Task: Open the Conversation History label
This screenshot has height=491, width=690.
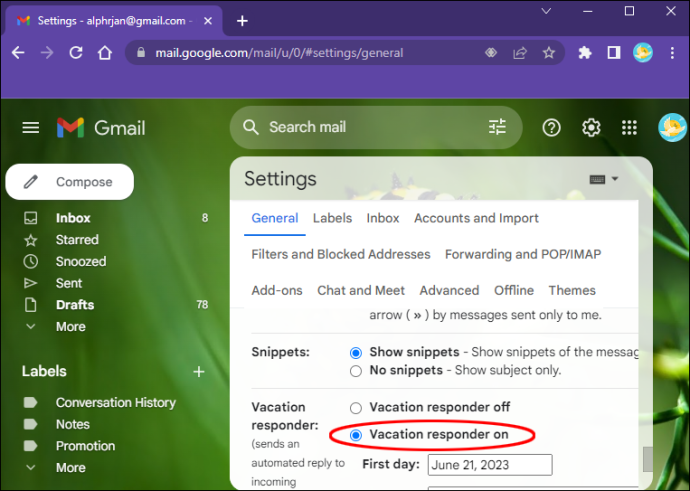Action: coord(115,403)
